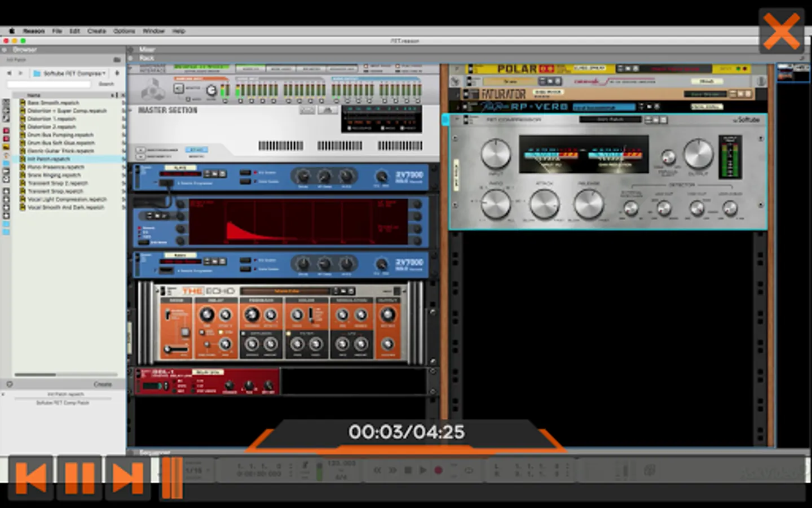The width and height of the screenshot is (812, 508).
Task: Click the Rack panel header
Action: click(x=147, y=58)
